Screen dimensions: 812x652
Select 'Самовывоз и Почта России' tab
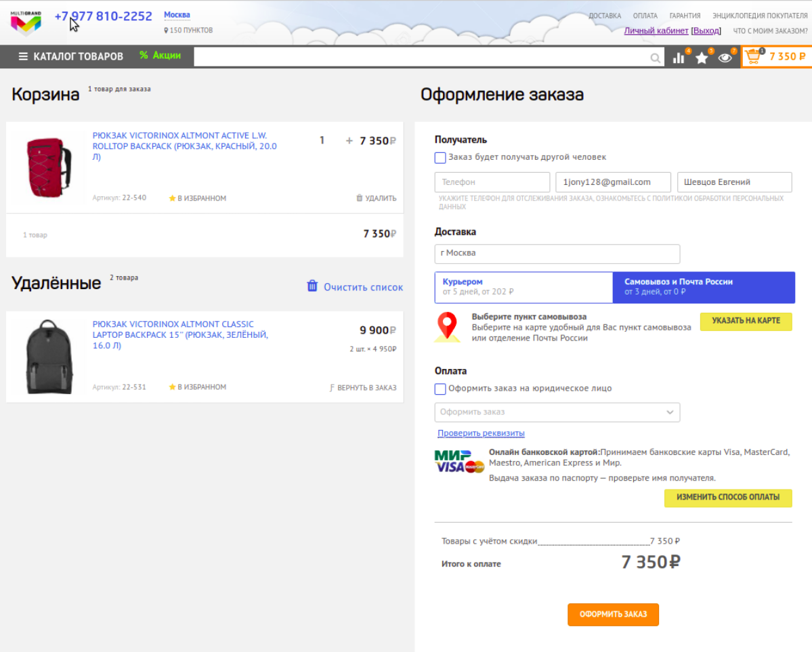703,287
